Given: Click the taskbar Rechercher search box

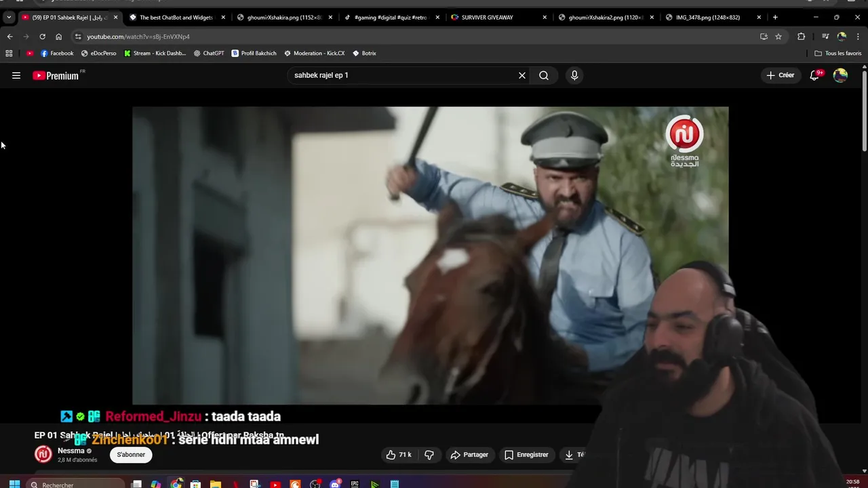Looking at the screenshot, I should (x=76, y=484).
